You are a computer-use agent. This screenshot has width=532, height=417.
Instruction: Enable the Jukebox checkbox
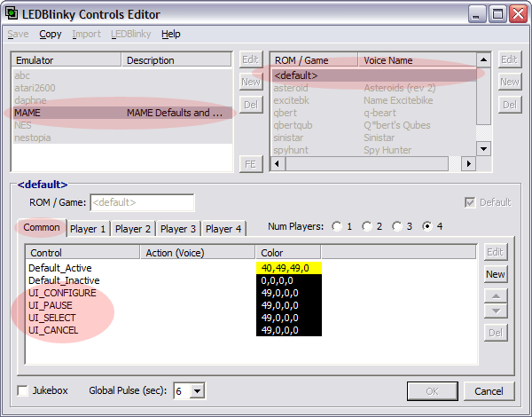pyautogui.click(x=23, y=390)
